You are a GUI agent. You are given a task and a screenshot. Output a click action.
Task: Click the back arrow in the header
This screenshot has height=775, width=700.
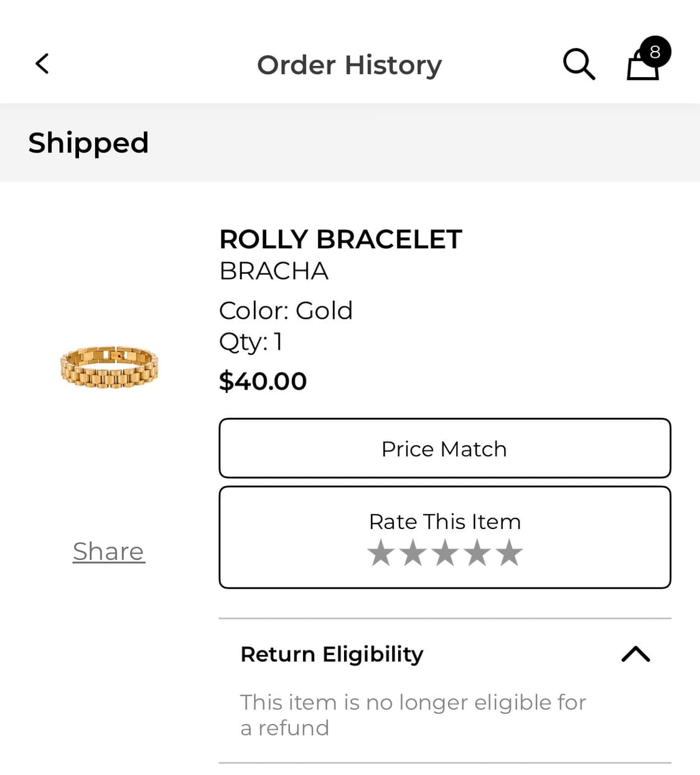tap(42, 63)
